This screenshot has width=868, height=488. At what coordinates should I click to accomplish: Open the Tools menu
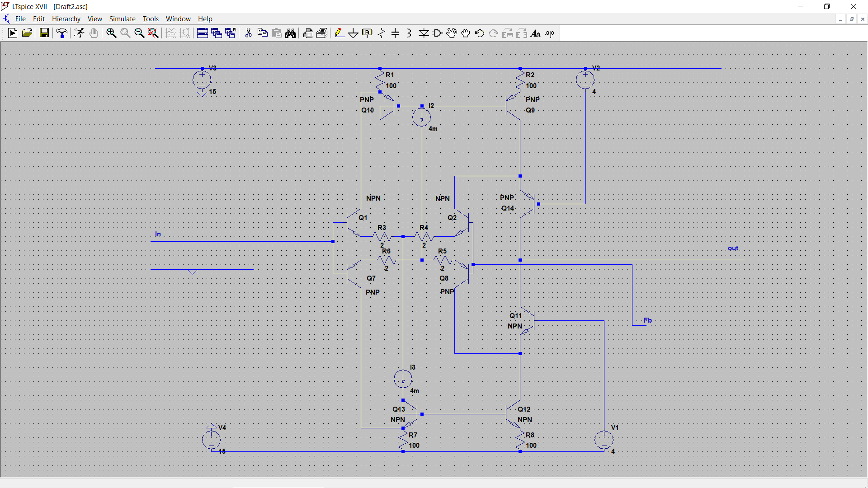pos(151,19)
